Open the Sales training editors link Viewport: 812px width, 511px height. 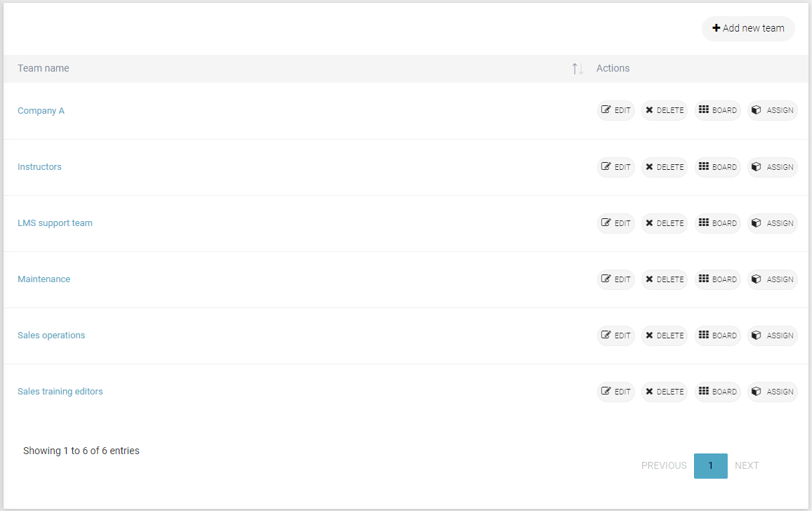[x=60, y=392]
